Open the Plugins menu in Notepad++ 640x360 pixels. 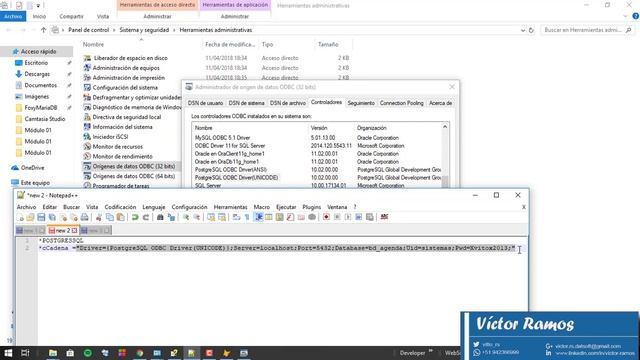(311, 207)
